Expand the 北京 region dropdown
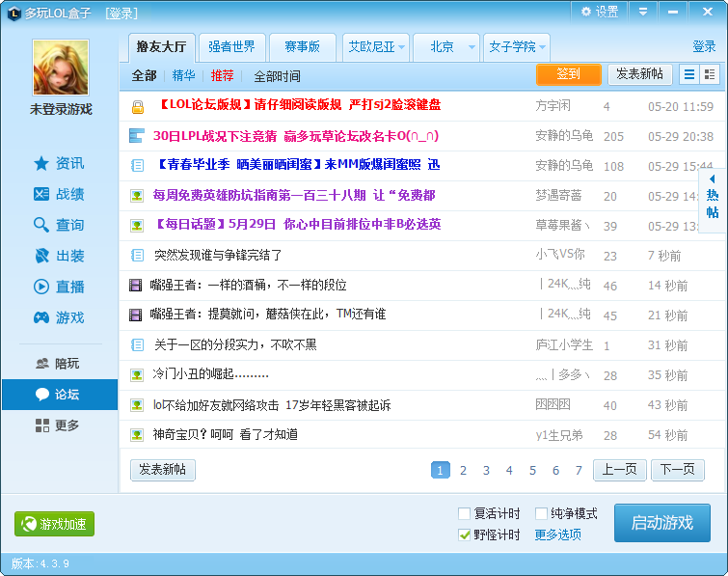728x576 pixels. pyautogui.click(x=472, y=47)
